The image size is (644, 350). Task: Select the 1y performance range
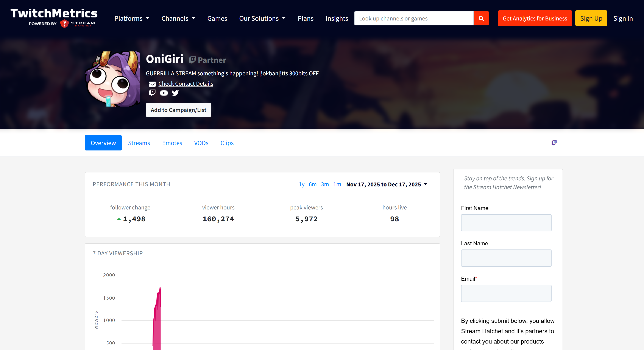pyautogui.click(x=301, y=184)
